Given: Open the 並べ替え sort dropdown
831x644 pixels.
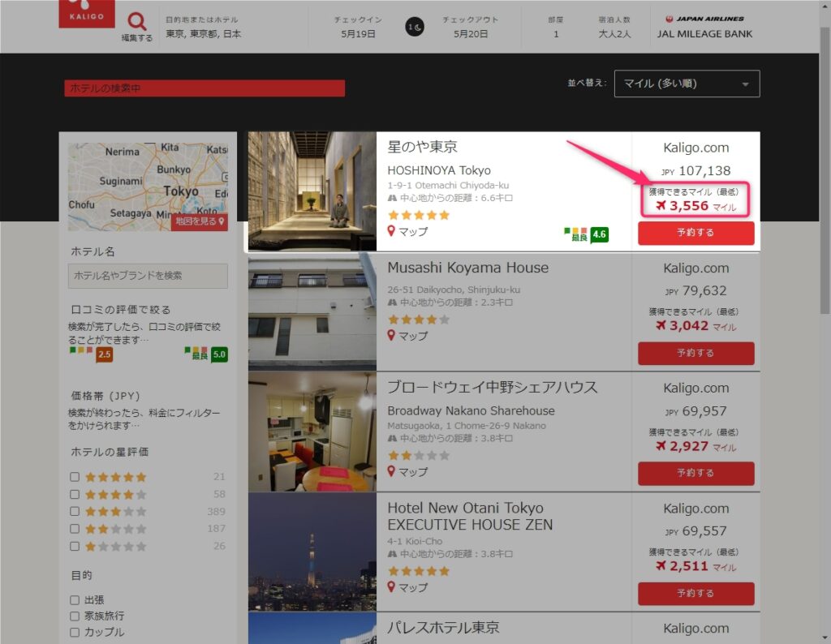Looking at the screenshot, I should pyautogui.click(x=687, y=84).
